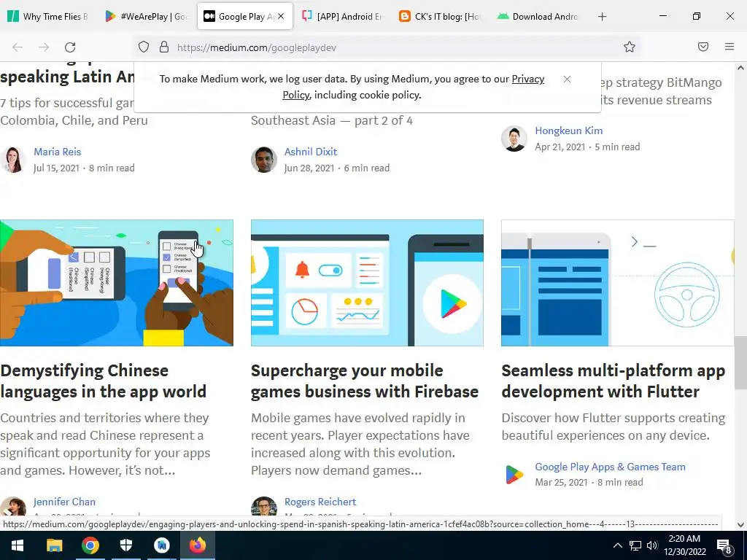The height and width of the screenshot is (560, 747).
Task: Go back with the browser back arrow
Action: [x=18, y=47]
